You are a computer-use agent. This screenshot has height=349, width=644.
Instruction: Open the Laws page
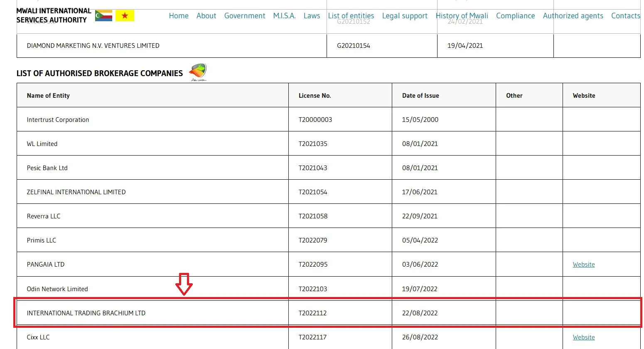(312, 16)
